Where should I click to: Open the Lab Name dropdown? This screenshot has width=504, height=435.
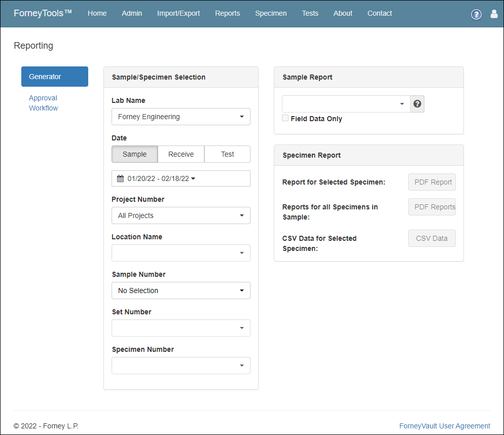tap(181, 117)
